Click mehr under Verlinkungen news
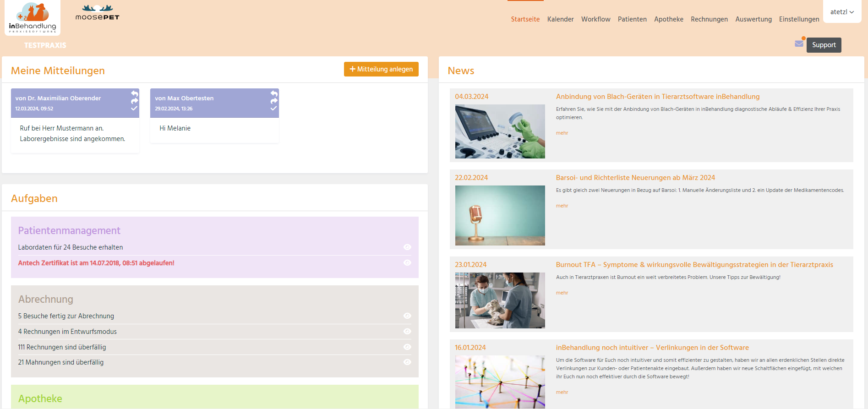Image resolution: width=868 pixels, height=409 pixels. [x=562, y=392]
